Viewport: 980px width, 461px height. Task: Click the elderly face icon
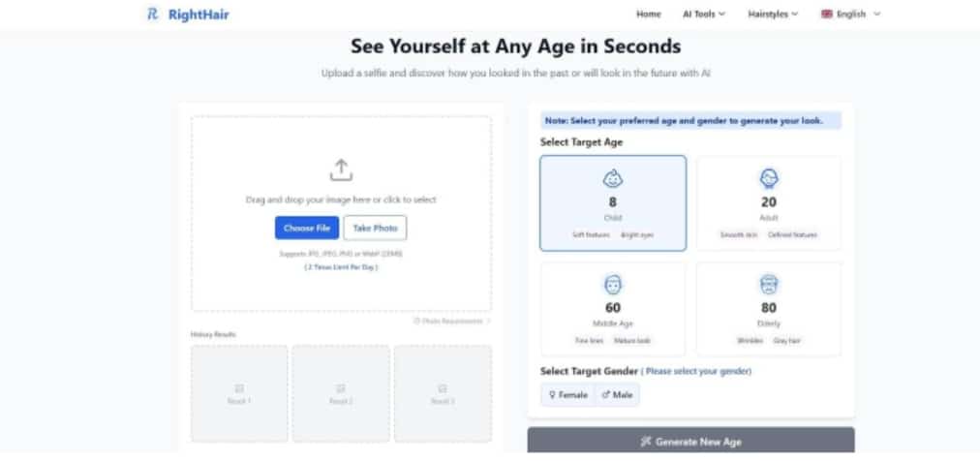click(769, 285)
